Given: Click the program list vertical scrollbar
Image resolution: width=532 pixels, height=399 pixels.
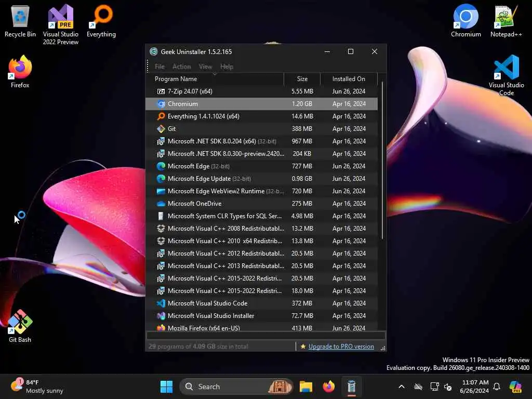Looking at the screenshot, I should 382,160.
